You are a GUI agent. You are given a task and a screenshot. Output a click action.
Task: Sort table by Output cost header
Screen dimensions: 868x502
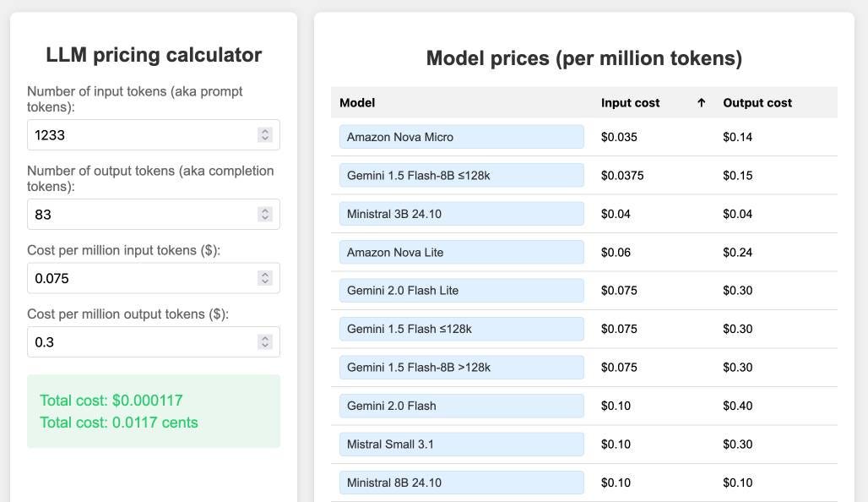coord(757,102)
